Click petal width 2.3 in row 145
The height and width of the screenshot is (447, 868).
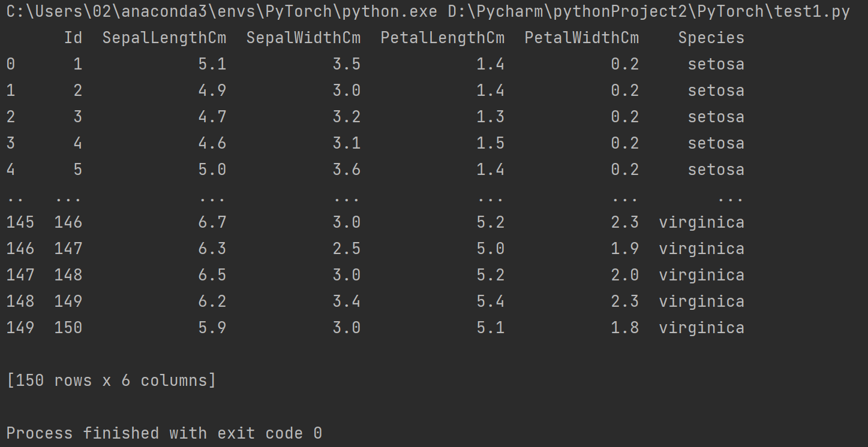pyautogui.click(x=625, y=222)
